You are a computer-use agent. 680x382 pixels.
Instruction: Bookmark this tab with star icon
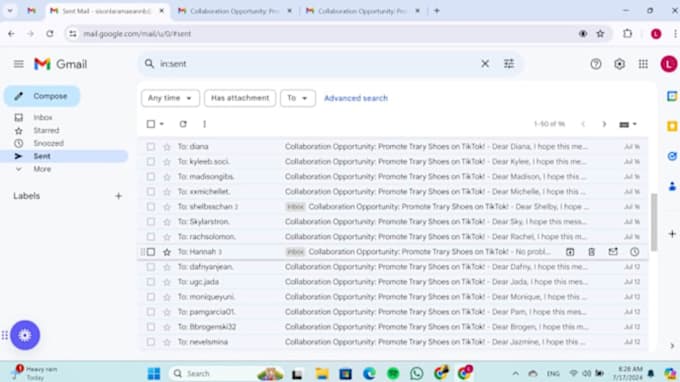pyautogui.click(x=600, y=34)
